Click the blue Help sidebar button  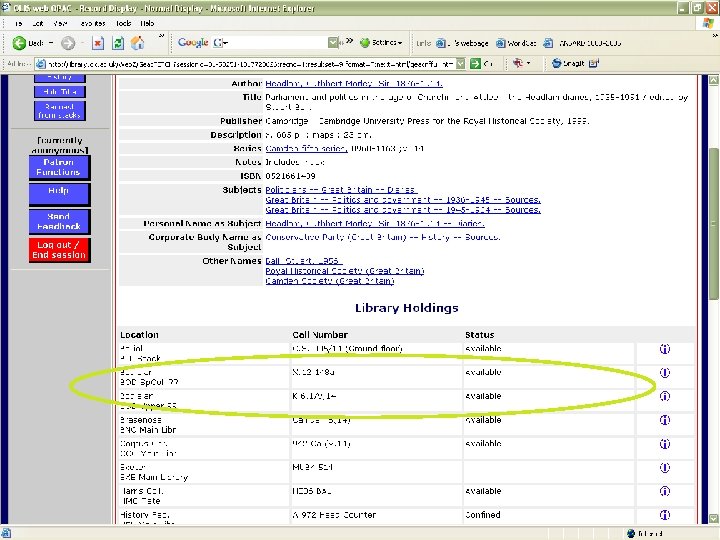click(59, 194)
